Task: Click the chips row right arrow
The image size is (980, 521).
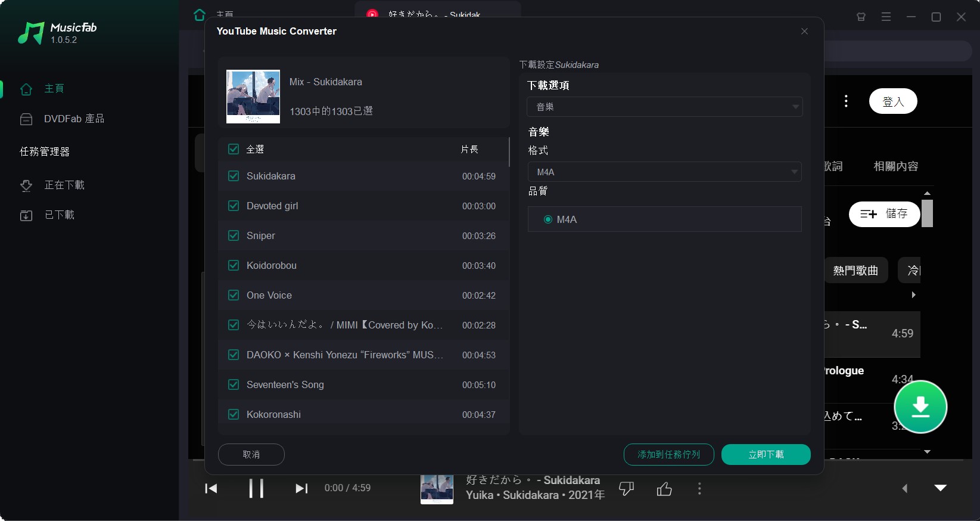Action: coord(913,294)
